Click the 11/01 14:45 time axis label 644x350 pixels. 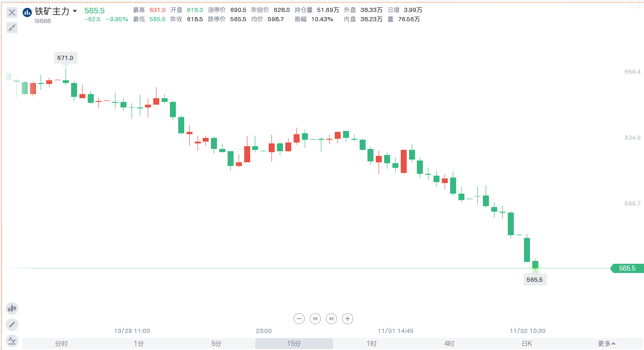pyautogui.click(x=396, y=331)
